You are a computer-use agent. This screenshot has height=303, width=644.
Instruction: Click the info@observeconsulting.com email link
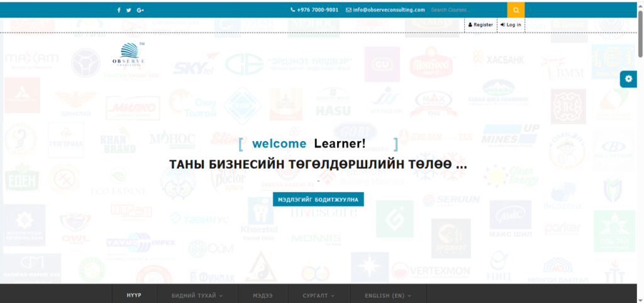386,10
